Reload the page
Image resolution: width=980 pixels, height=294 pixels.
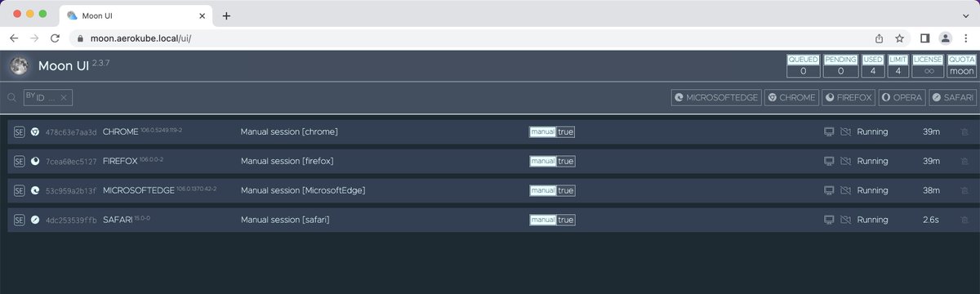(x=55, y=38)
